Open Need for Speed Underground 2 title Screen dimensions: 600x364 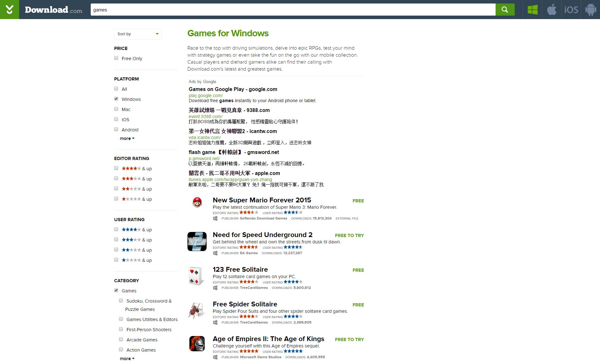(263, 235)
